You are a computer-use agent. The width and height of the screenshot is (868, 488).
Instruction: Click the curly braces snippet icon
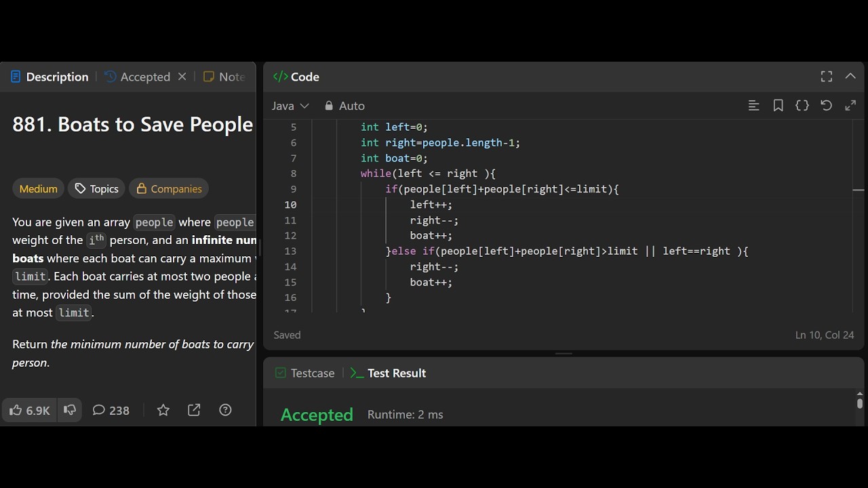pyautogui.click(x=802, y=106)
